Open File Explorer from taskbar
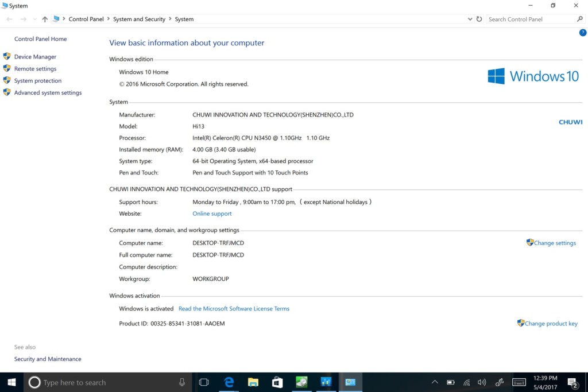Viewport: 588px width, 392px height. pyautogui.click(x=253, y=382)
